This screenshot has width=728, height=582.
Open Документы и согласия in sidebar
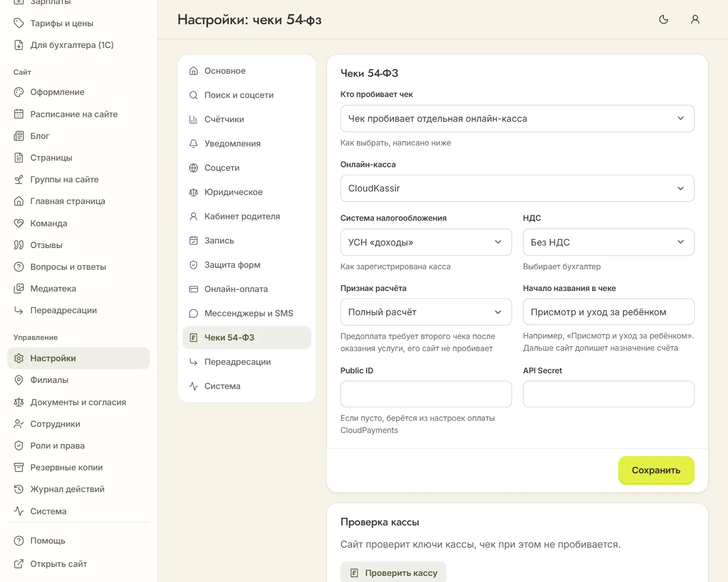(x=78, y=402)
